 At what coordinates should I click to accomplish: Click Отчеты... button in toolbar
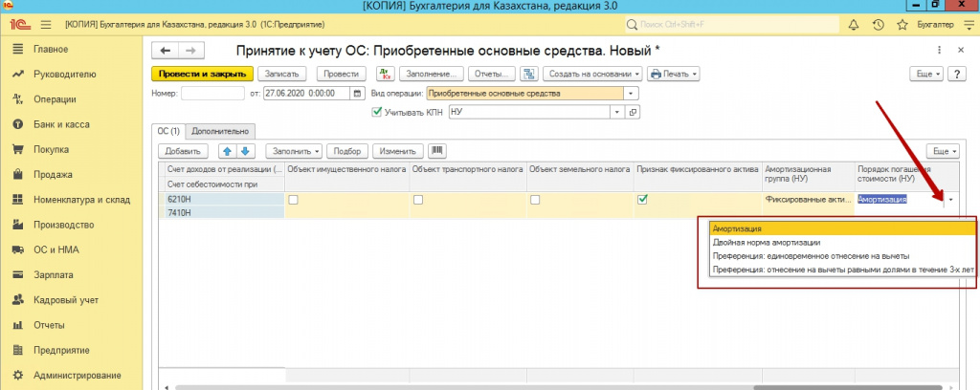coord(492,74)
